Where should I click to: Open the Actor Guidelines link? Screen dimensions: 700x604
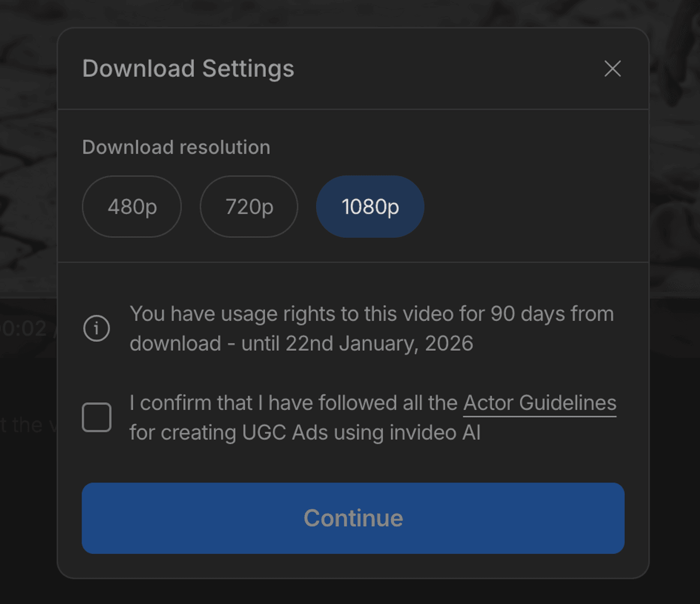coord(539,403)
